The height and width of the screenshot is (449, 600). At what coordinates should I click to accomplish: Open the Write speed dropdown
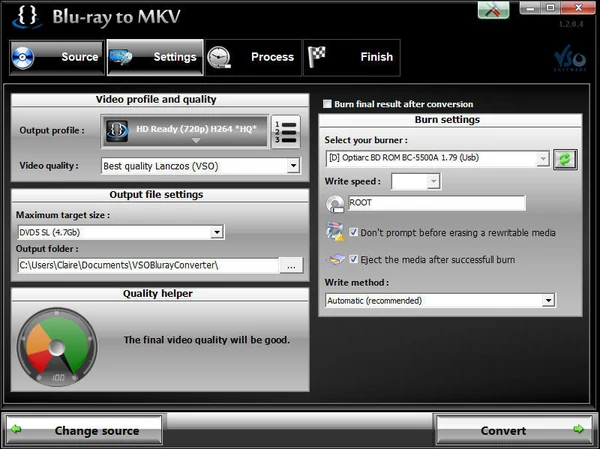tap(433, 181)
